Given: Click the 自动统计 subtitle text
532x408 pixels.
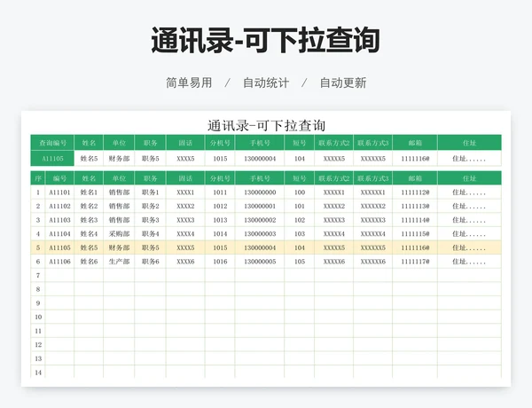Looking at the screenshot, I should tap(266, 82).
